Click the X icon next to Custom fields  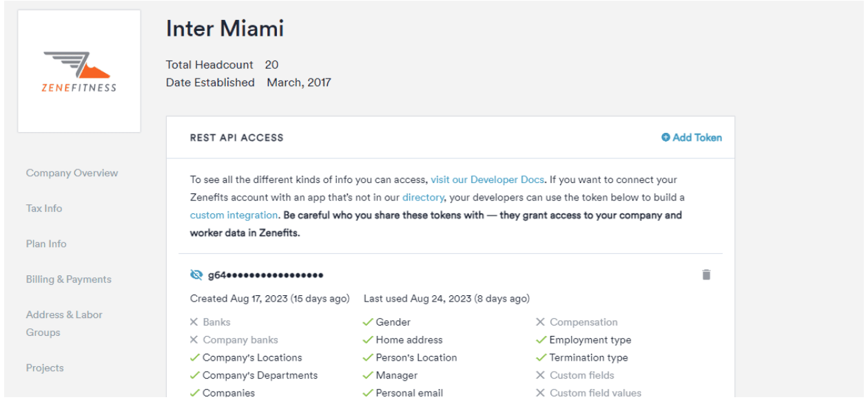540,376
